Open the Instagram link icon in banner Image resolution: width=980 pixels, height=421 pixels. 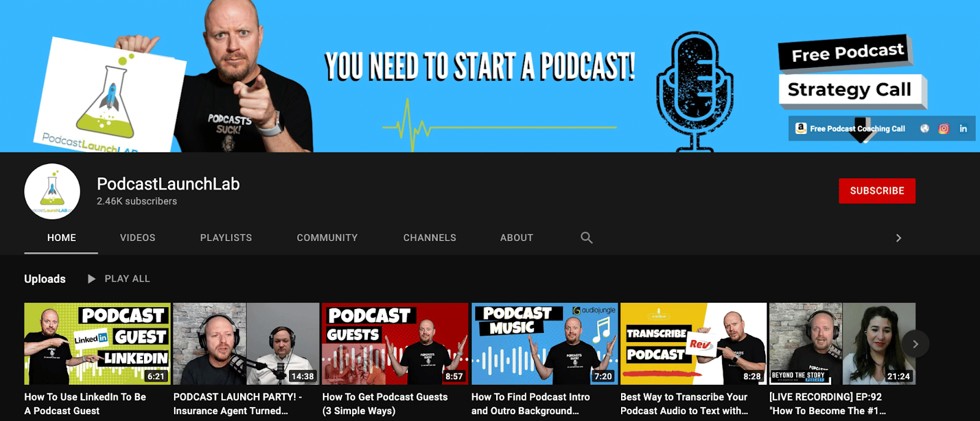pos(943,129)
